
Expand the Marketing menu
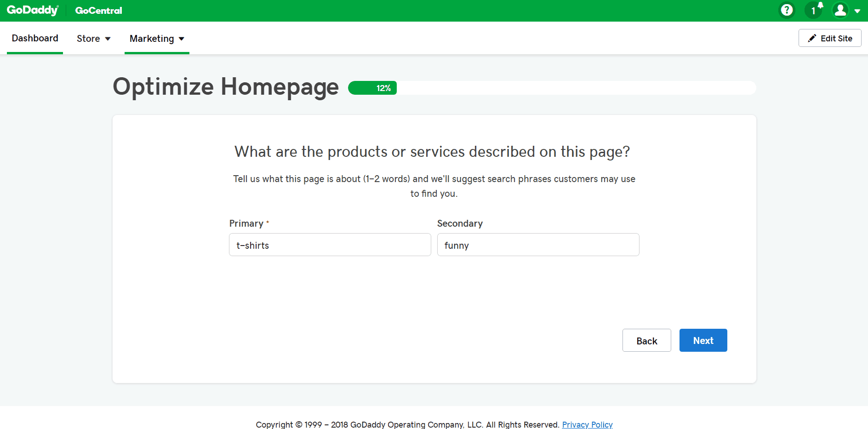tap(157, 39)
